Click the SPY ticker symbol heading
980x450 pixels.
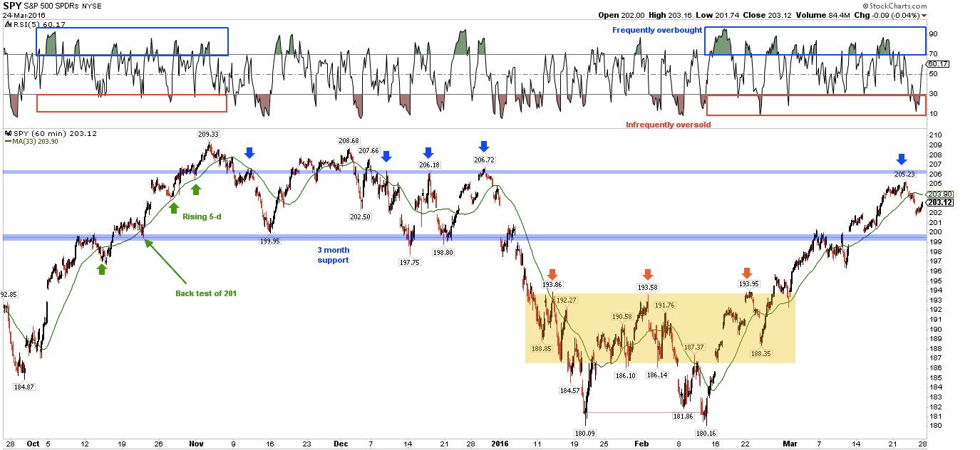[x=14, y=5]
